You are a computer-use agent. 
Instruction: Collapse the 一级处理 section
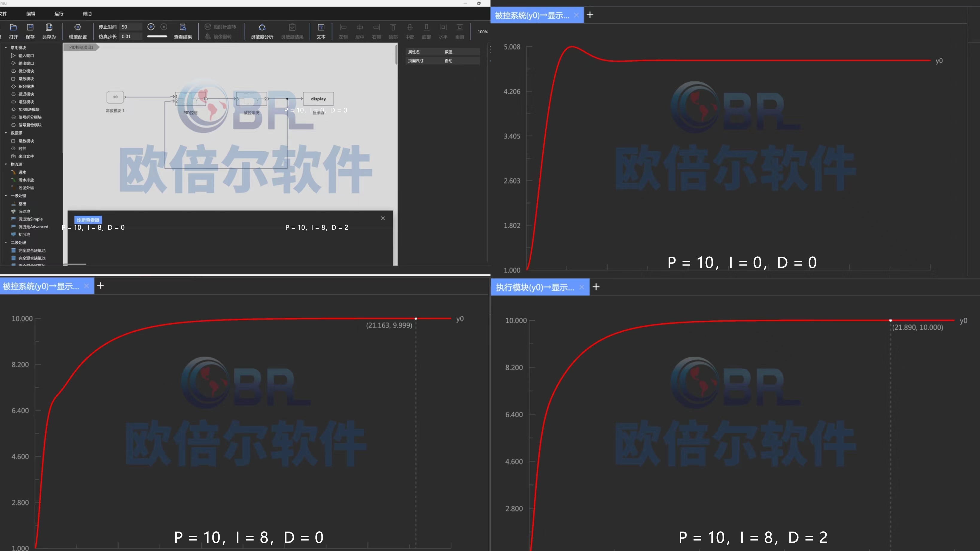tap(6, 196)
